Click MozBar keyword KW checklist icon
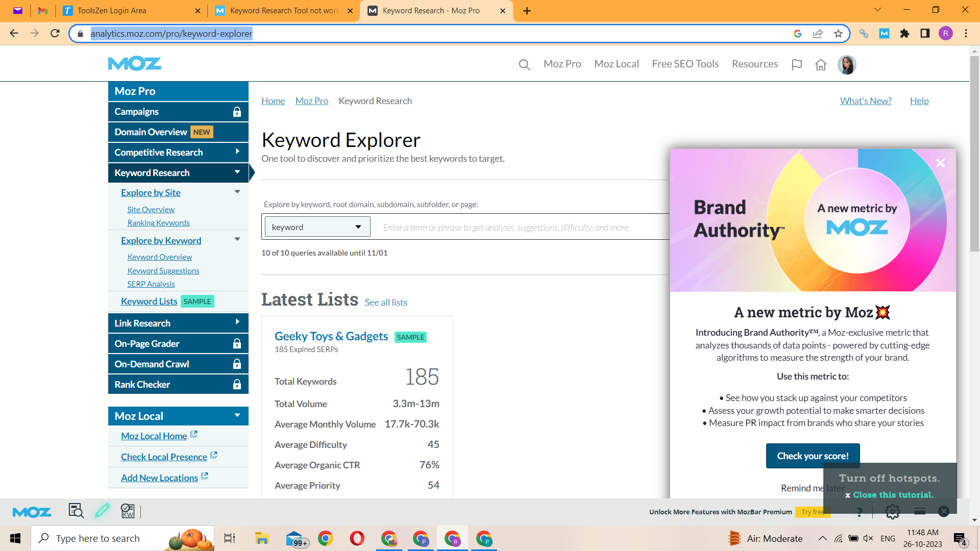 click(128, 511)
